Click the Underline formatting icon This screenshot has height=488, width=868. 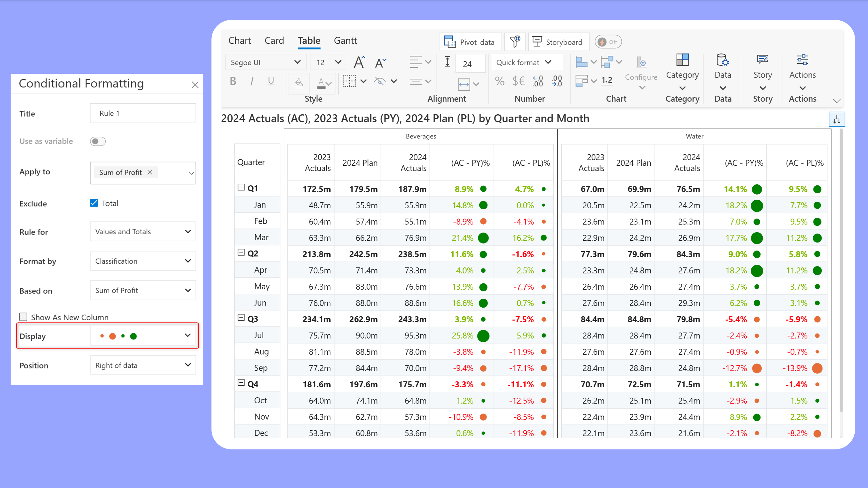(x=271, y=81)
